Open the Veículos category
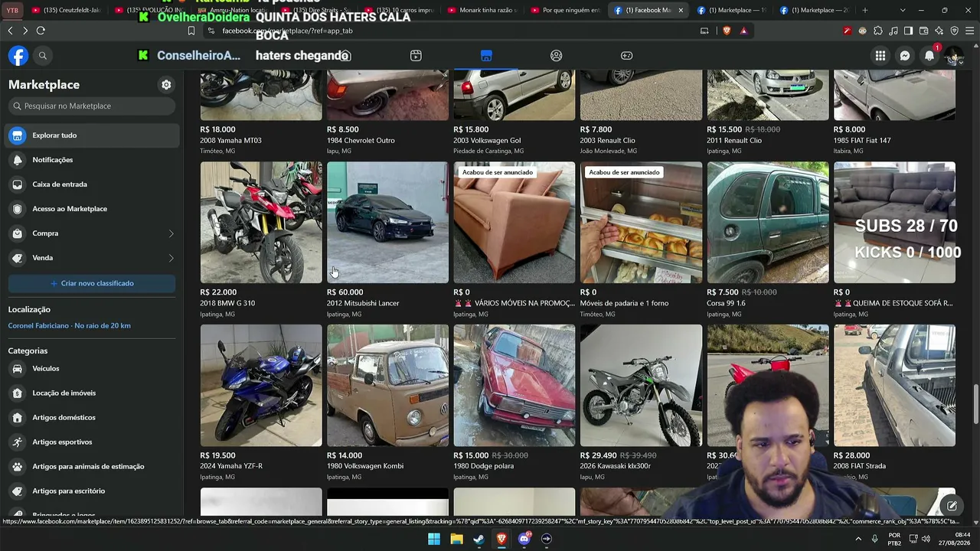 [92, 369]
